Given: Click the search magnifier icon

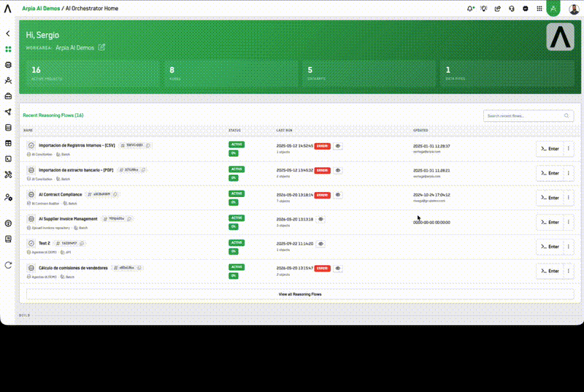Looking at the screenshot, I should click(x=566, y=116).
